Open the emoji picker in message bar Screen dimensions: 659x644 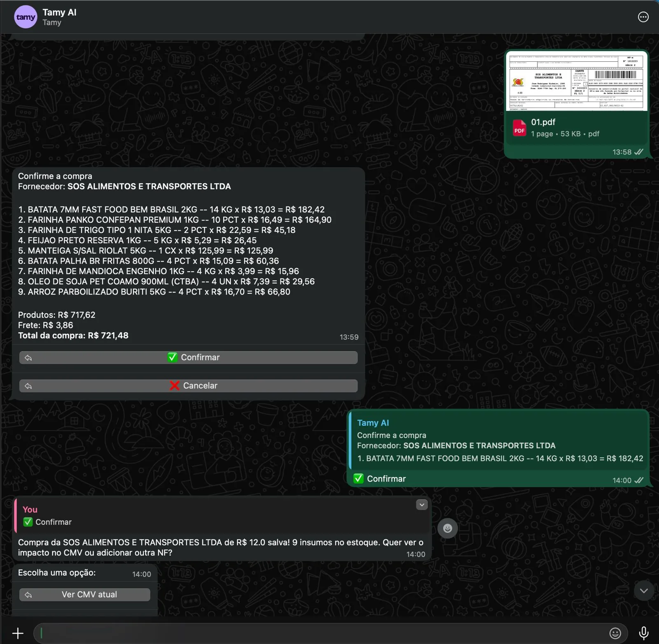(615, 633)
